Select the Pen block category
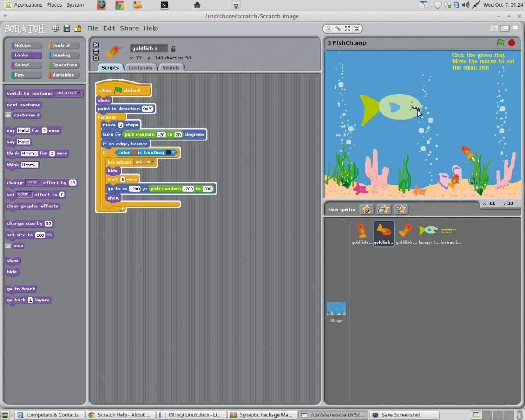Screen dimensions: 525x420 click(26, 75)
